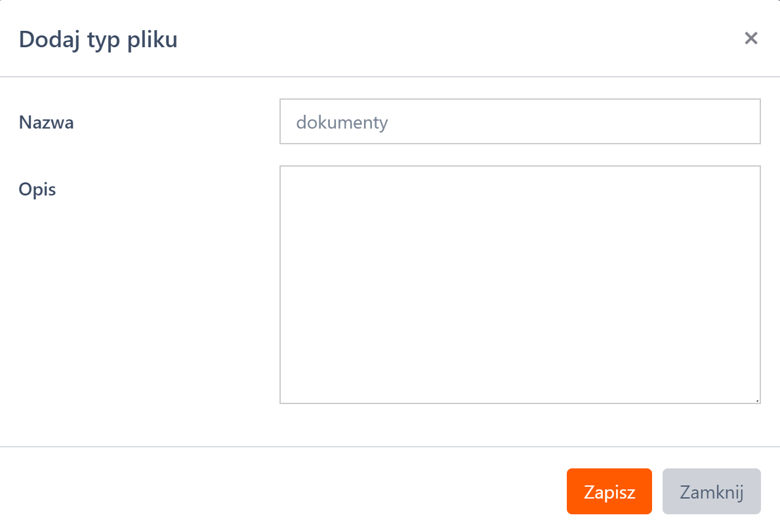Screen dimensions: 780x532
Task: Click the field showing dokumenty text
Action: pos(518,121)
